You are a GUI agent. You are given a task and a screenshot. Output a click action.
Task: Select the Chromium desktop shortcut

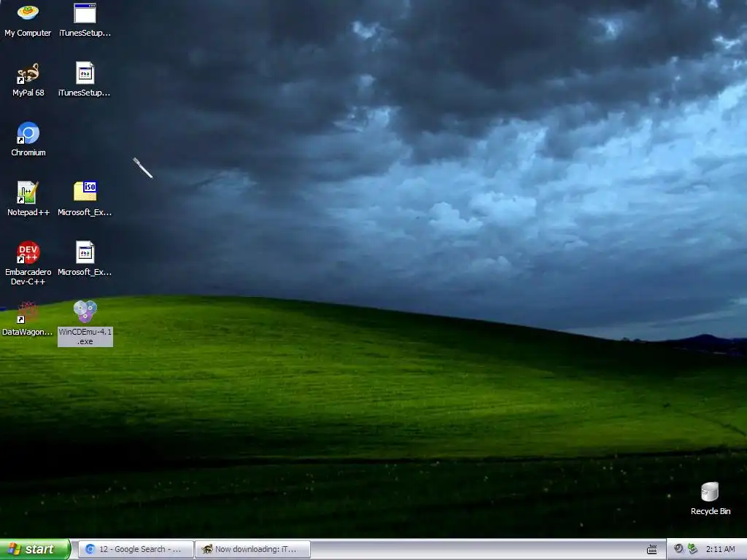(28, 139)
